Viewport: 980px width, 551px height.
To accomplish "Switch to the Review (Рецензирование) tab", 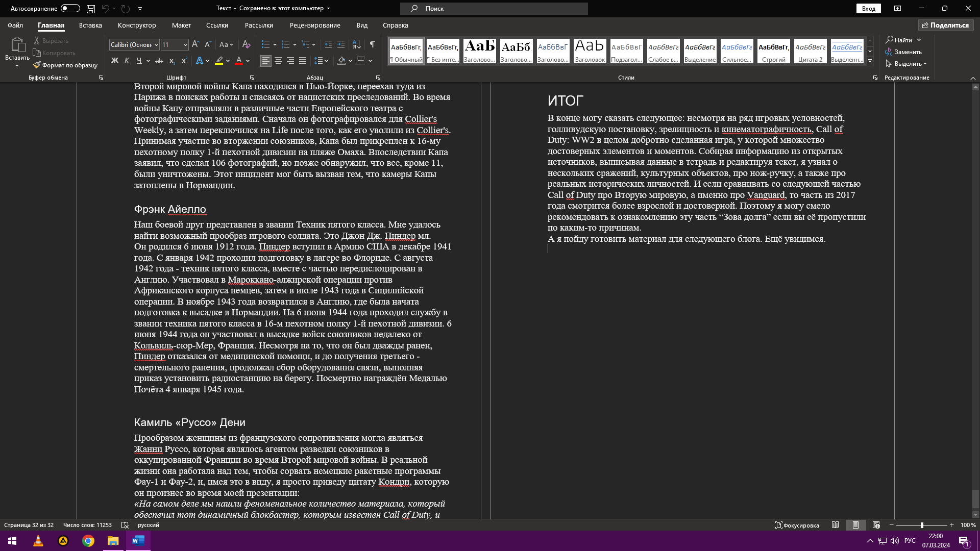I will click(315, 25).
